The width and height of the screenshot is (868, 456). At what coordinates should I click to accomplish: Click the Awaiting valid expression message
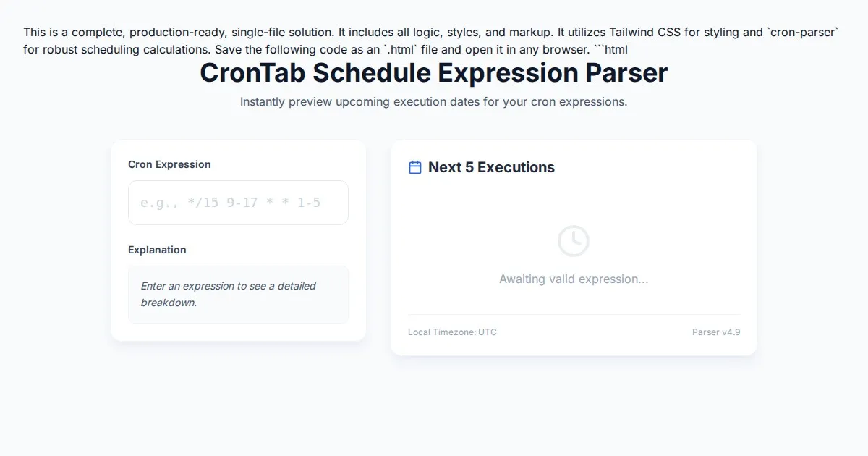click(574, 279)
